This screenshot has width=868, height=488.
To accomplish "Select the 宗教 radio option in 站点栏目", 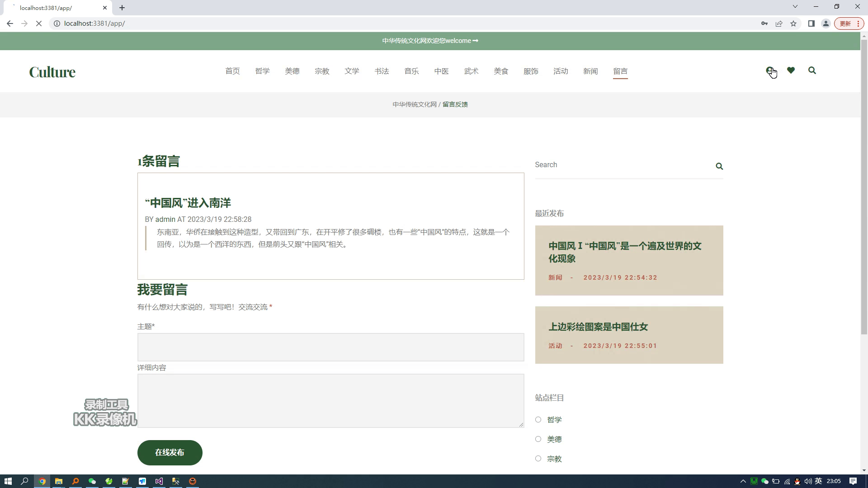I will click(538, 459).
